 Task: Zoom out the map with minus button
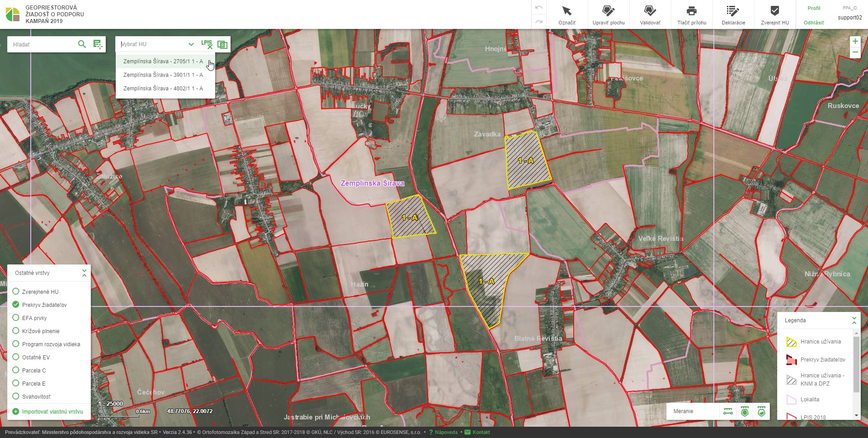click(855, 52)
